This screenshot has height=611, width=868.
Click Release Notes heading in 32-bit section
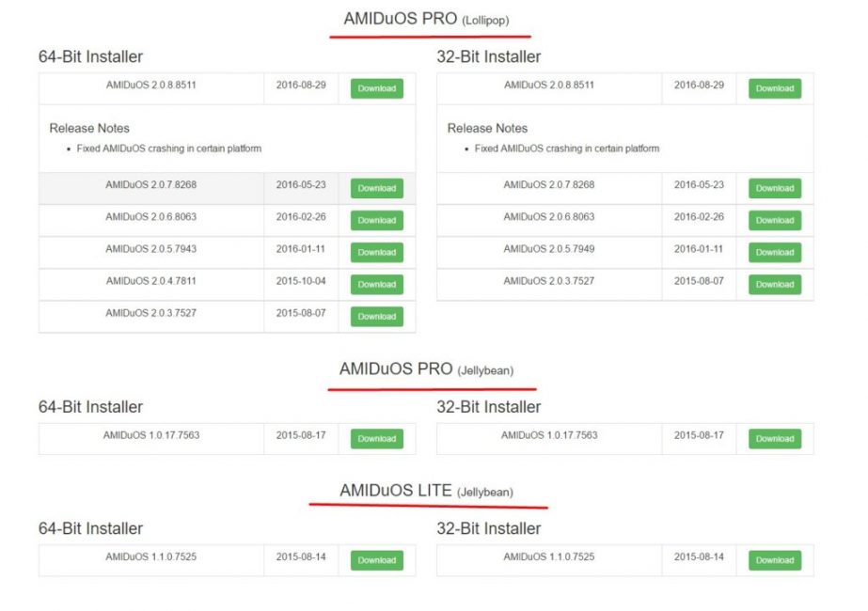487,129
